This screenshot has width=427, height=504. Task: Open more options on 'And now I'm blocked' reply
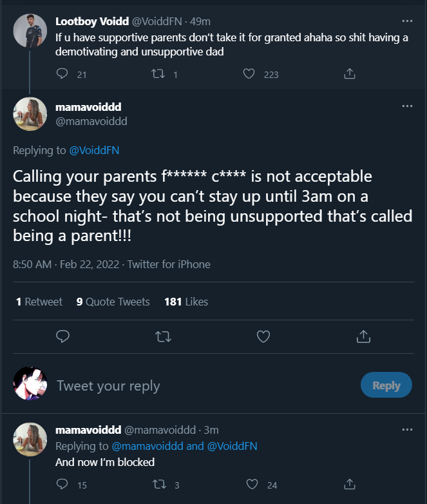coord(407,429)
